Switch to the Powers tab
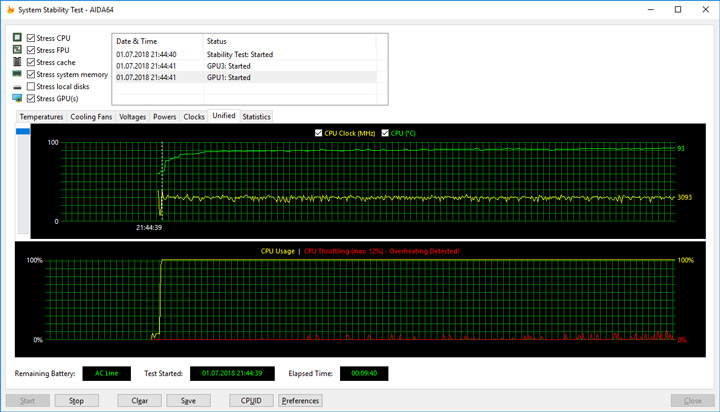The height and width of the screenshot is (412, 720). tap(164, 117)
